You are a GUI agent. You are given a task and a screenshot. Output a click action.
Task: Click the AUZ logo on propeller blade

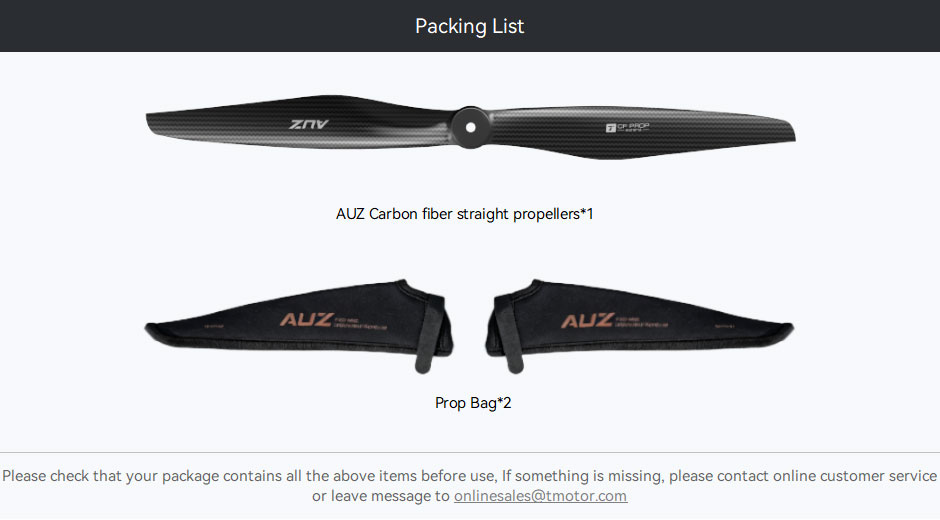(x=309, y=124)
